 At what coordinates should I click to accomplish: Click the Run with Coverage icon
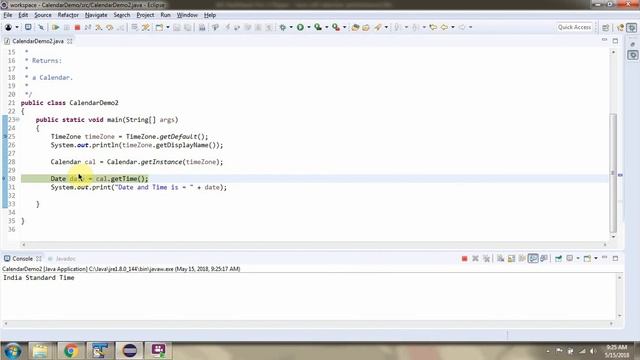click(x=318, y=27)
